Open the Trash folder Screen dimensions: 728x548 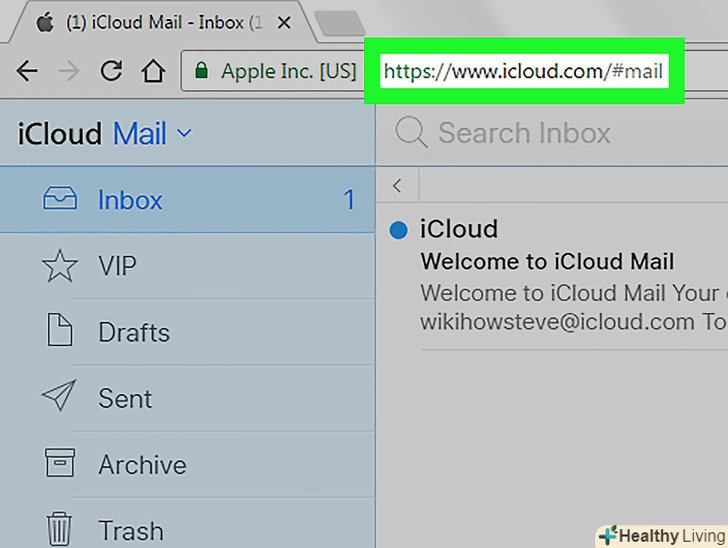[188, 523]
